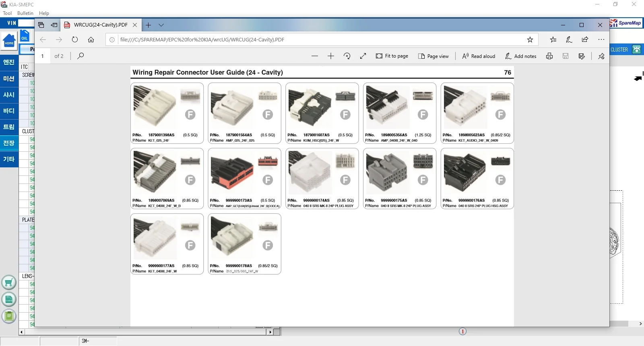
Task: Switch PDF to full screen view
Action: coord(363,56)
